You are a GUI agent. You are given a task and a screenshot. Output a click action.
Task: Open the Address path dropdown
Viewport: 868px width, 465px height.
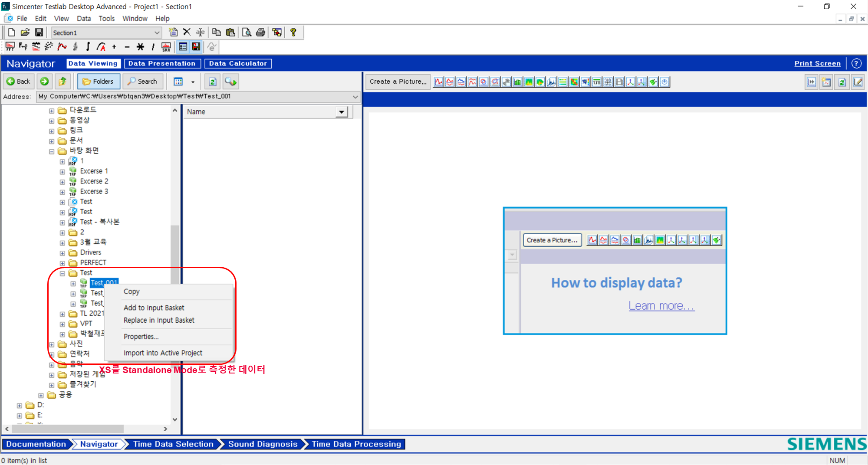click(x=355, y=97)
